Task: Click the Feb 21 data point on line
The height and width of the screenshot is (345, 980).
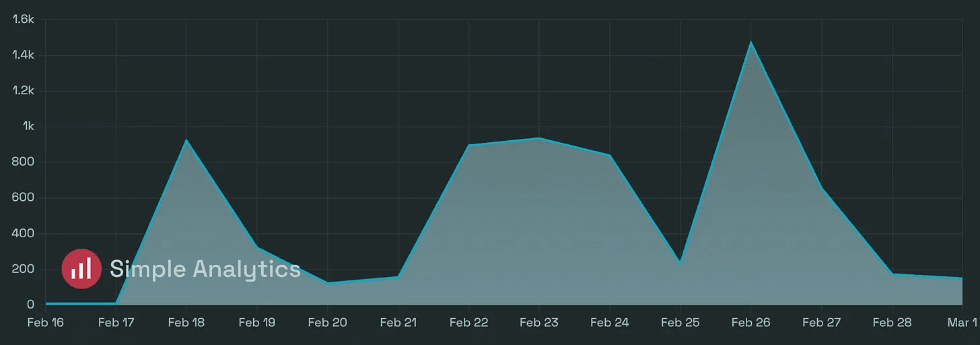Action: (x=398, y=277)
